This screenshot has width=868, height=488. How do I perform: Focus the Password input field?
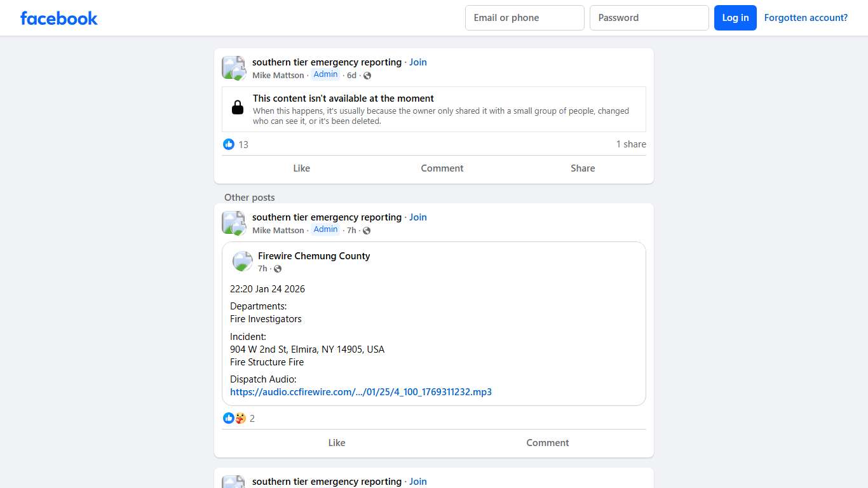point(649,18)
